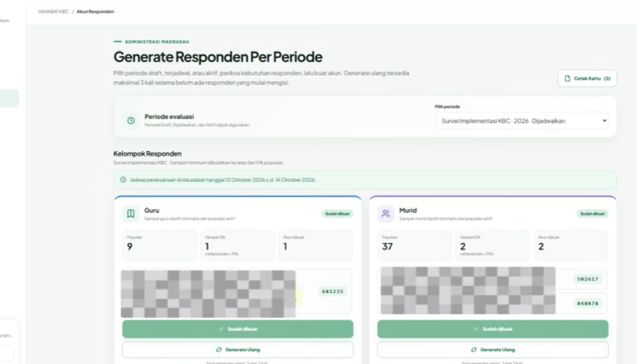637x364 pixels.
Task: Click the Murid account code 502617
Action: 588,279
